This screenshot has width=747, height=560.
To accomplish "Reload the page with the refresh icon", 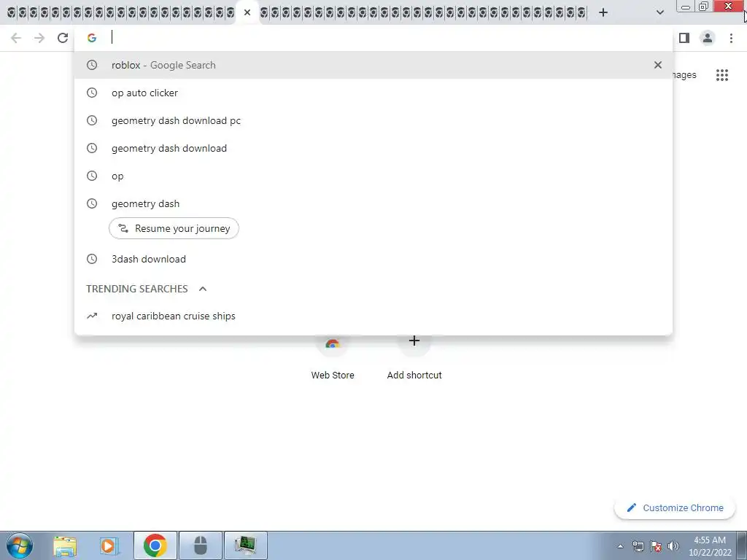I will coord(63,38).
